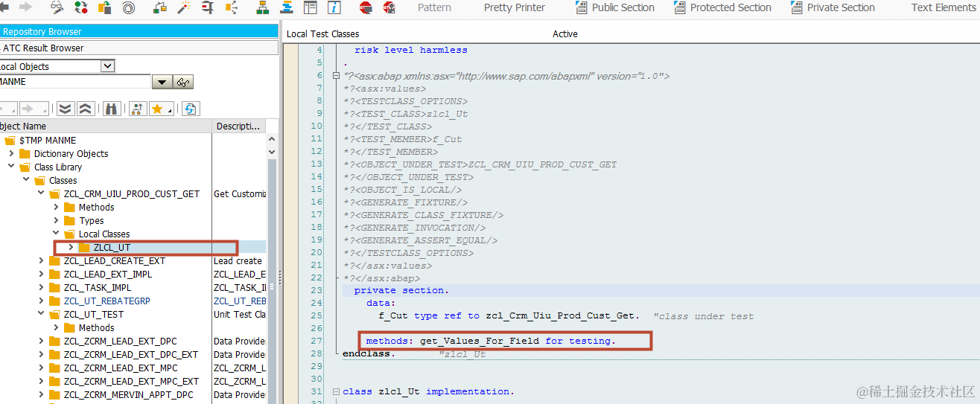This screenshot has width=980, height=404.
Task: Collapse ZCL_CRM_UIU_PROD_CUST_GET class node
Action: 41,193
